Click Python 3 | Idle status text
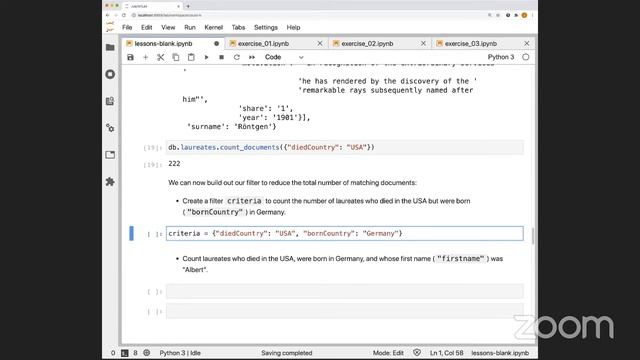Viewport: 640px width, 360px height. [180, 353]
